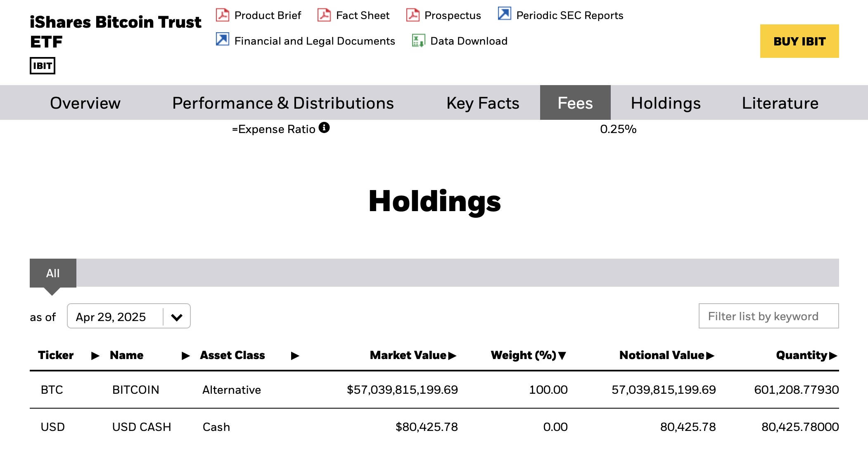Open the Literature tab
Image resolution: width=868 pixels, height=471 pixels.
(780, 103)
